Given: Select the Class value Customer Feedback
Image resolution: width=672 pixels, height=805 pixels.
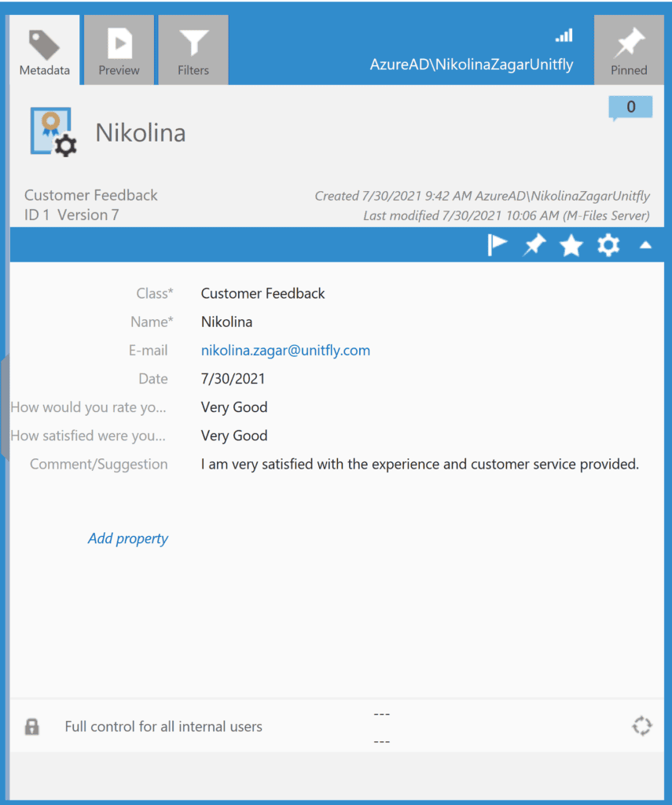Looking at the screenshot, I should 263,294.
